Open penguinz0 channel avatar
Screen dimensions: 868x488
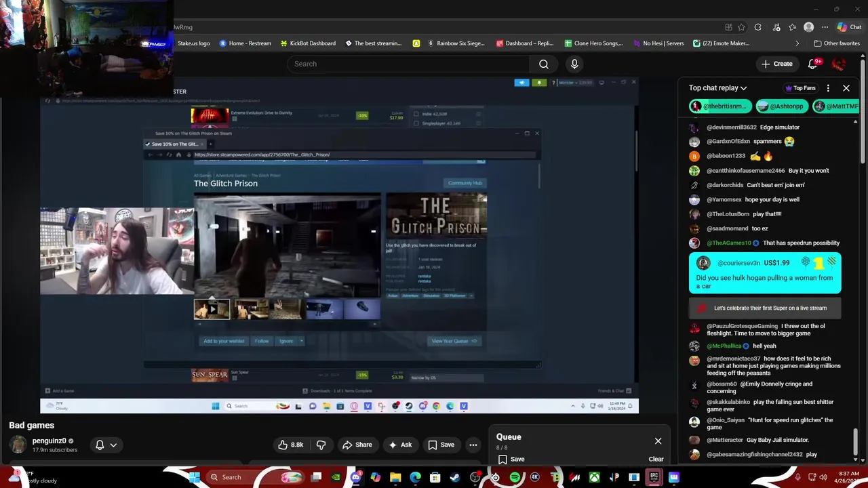[18, 445]
